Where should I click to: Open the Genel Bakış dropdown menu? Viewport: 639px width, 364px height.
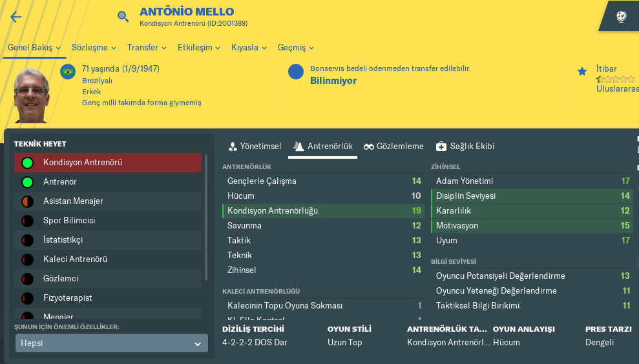coord(34,48)
